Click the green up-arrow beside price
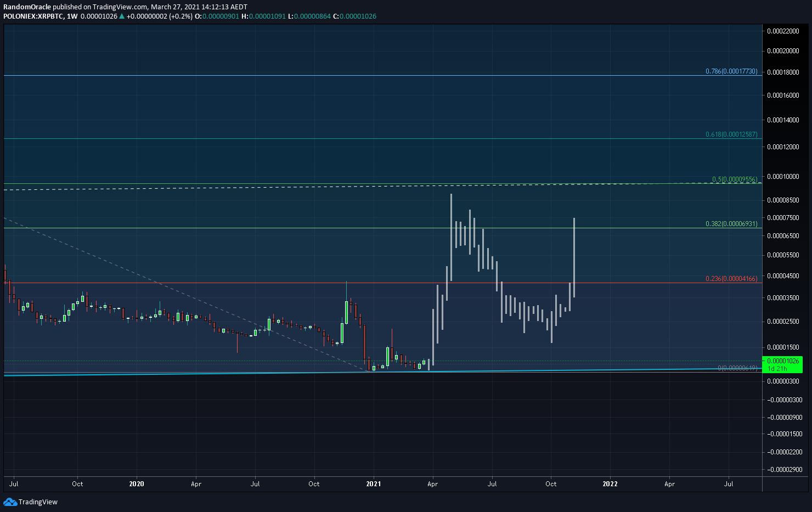The width and height of the screenshot is (812, 512). 122,16
